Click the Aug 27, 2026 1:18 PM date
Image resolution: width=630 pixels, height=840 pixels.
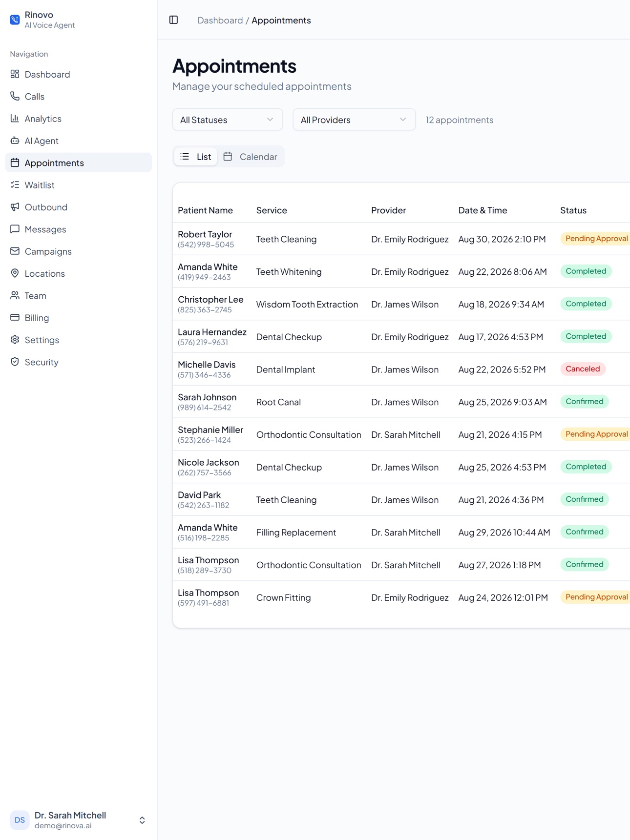click(x=500, y=565)
